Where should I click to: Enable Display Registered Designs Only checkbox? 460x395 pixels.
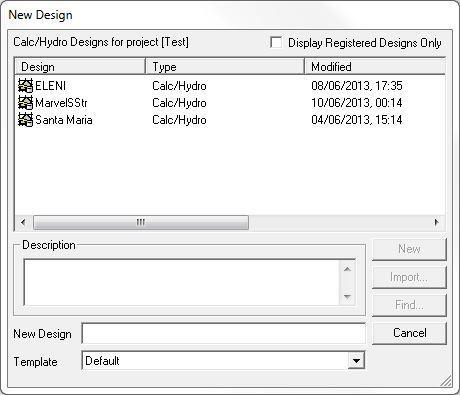pos(276,42)
